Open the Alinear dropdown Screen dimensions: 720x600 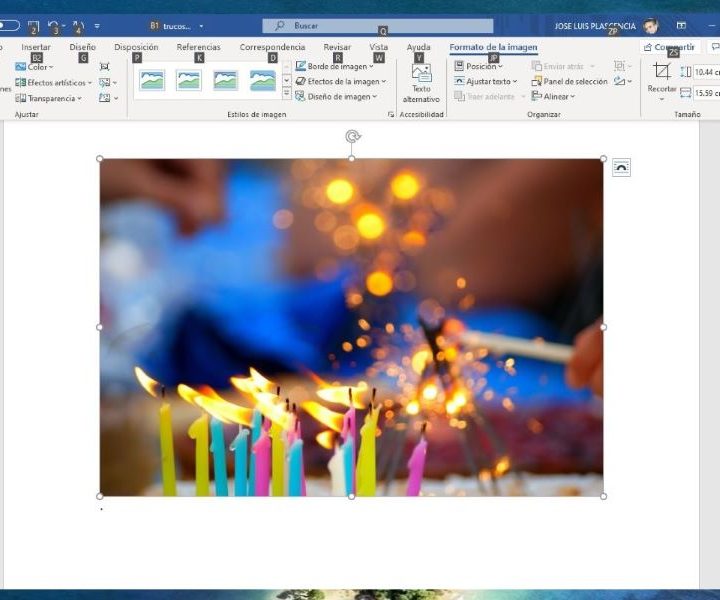tap(553, 96)
